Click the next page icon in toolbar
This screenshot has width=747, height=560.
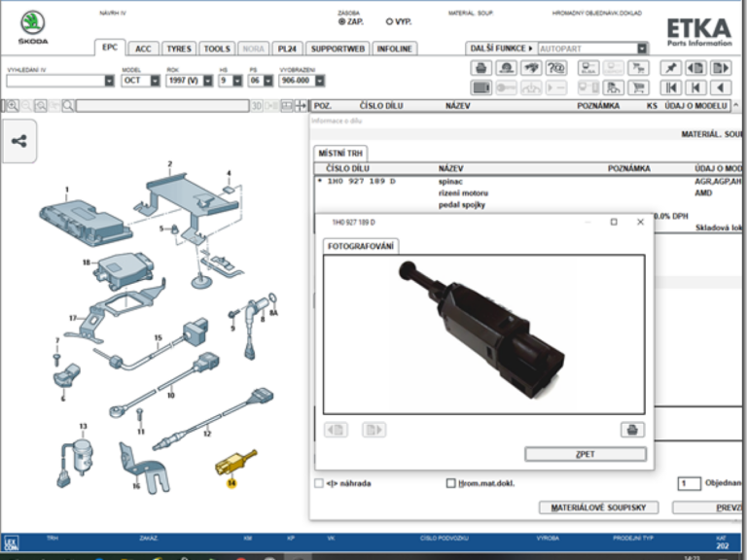coord(720,68)
